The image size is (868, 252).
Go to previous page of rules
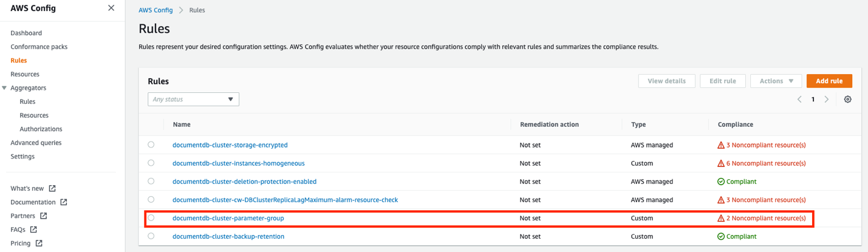click(799, 100)
